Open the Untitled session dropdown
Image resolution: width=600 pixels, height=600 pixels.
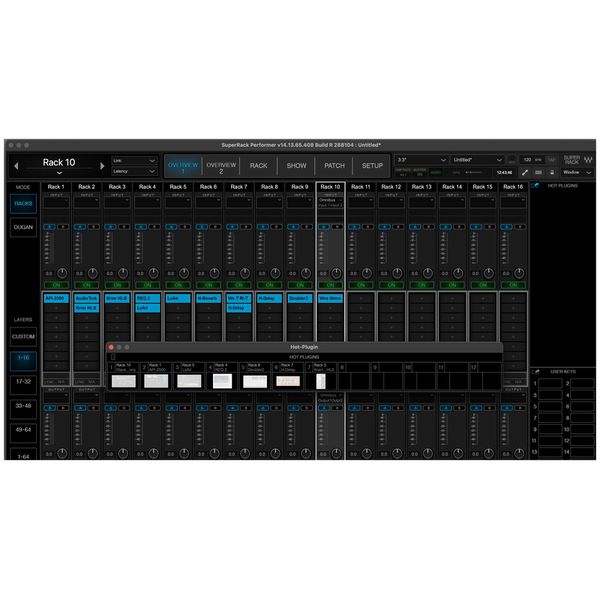point(477,160)
